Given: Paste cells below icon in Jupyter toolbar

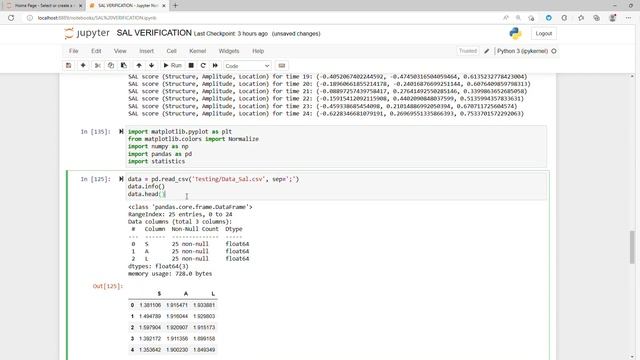Looking at the screenshot, I should (x=124, y=66).
